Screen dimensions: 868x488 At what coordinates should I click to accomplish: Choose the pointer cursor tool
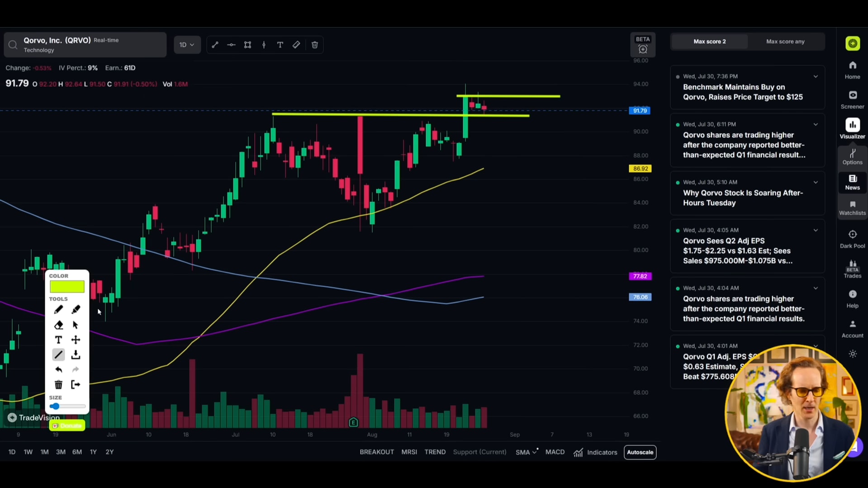[76, 325]
